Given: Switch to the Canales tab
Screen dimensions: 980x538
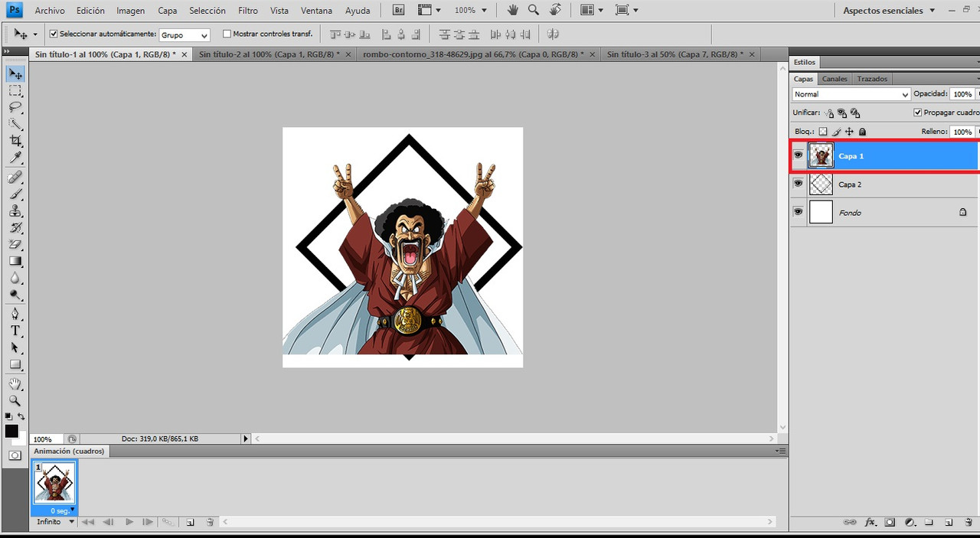Looking at the screenshot, I should (835, 79).
